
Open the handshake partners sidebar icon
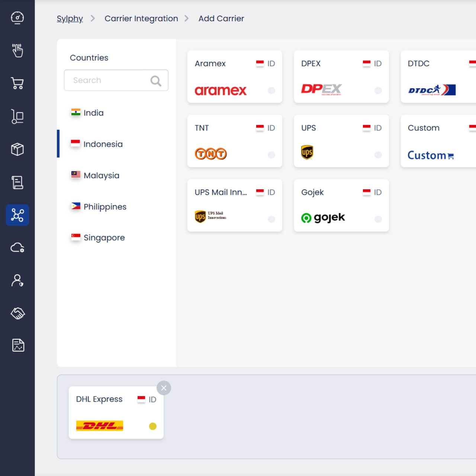[17, 313]
